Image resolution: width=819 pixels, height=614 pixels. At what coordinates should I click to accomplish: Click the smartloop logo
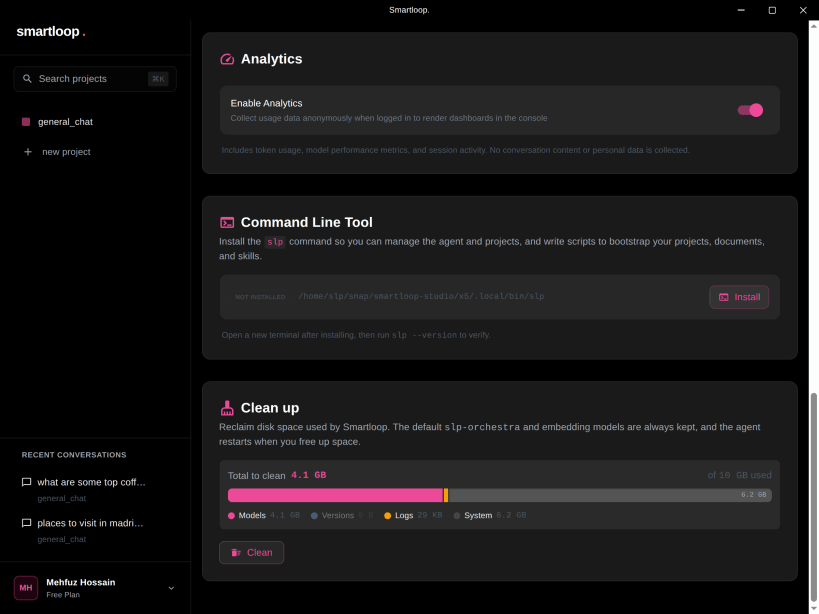point(51,32)
